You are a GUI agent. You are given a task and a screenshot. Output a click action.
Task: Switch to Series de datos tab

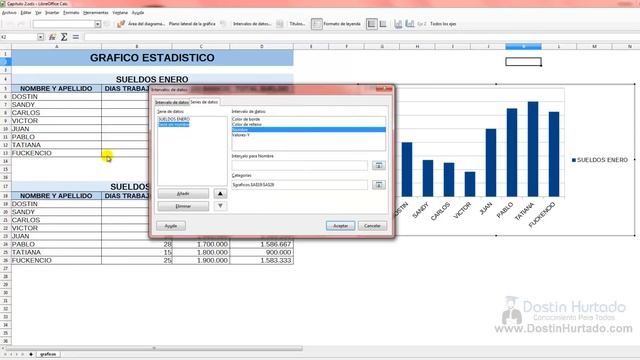pos(204,102)
